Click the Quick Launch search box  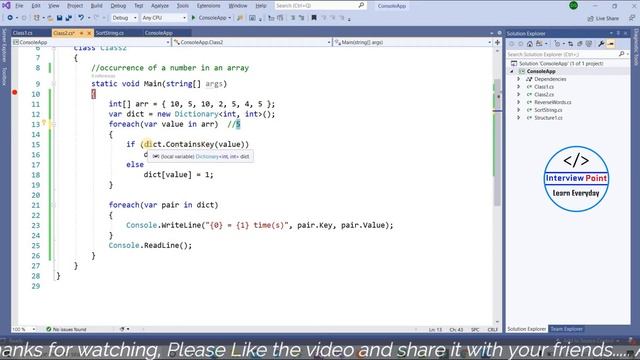pos(320,6)
